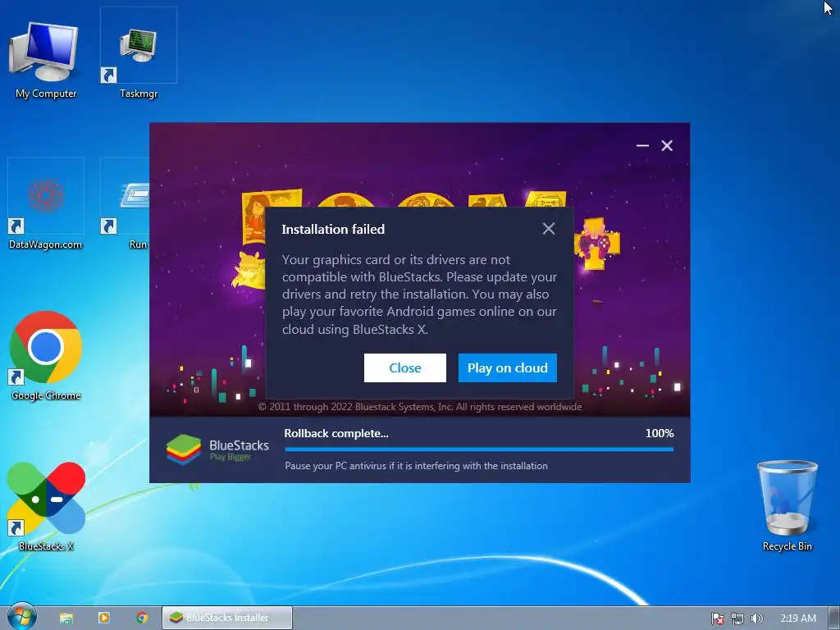Image resolution: width=840 pixels, height=630 pixels.
Task: Select the DataWagon.com desktop shortcut
Action: (x=46, y=204)
